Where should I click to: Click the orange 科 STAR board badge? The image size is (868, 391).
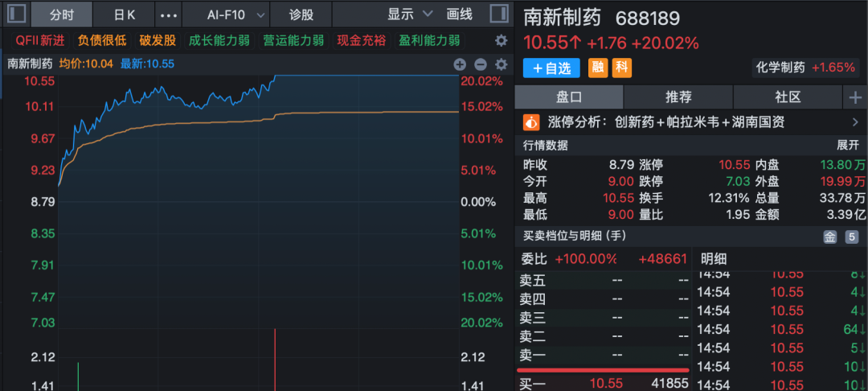pos(621,68)
